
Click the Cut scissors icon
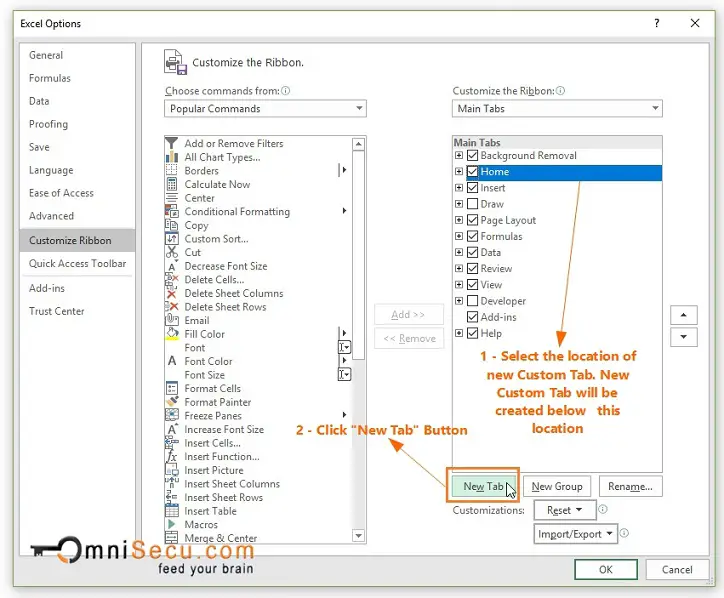[171, 252]
